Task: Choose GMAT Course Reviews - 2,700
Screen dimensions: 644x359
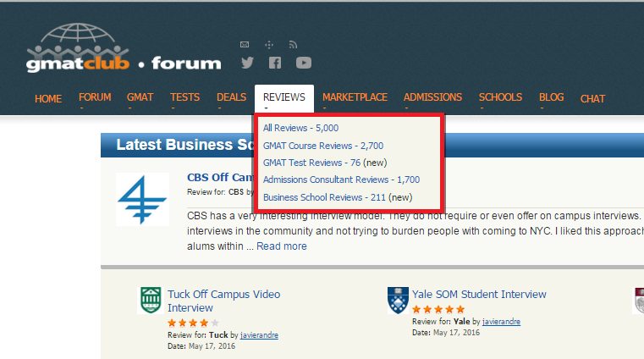Action: coord(323,146)
